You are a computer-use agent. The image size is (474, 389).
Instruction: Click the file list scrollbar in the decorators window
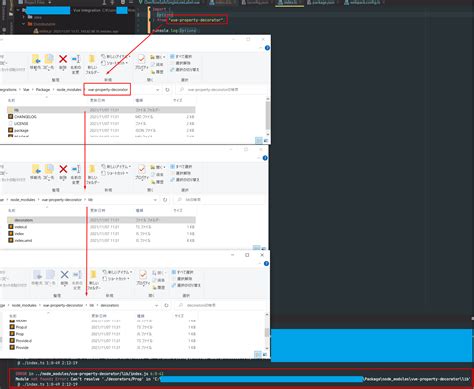coord(267,332)
